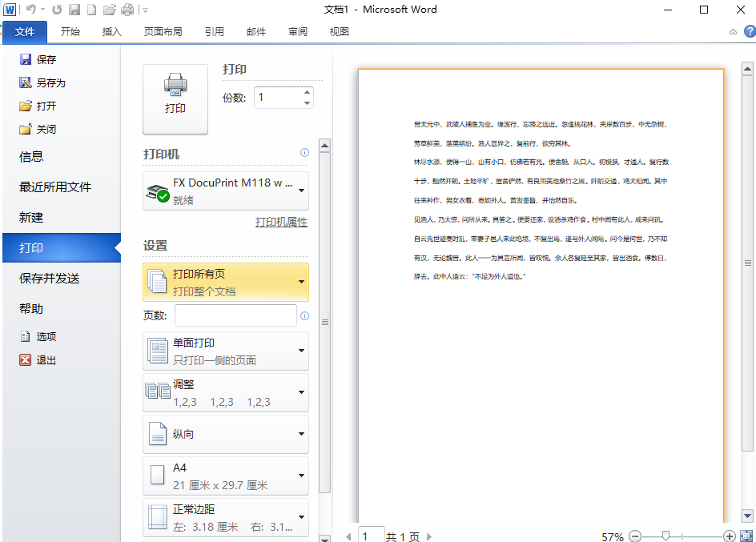Click the zoom slider handle
This screenshot has height=542, width=756.
[x=666, y=536]
